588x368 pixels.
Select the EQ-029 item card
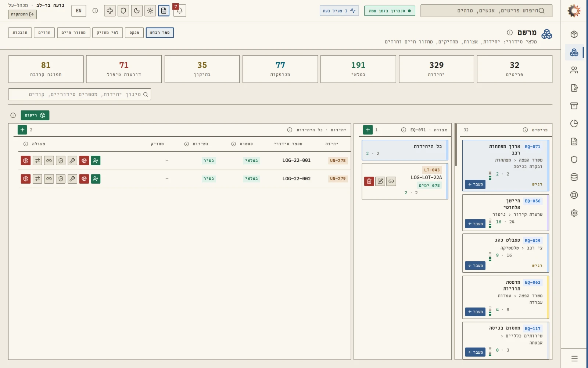point(505,253)
